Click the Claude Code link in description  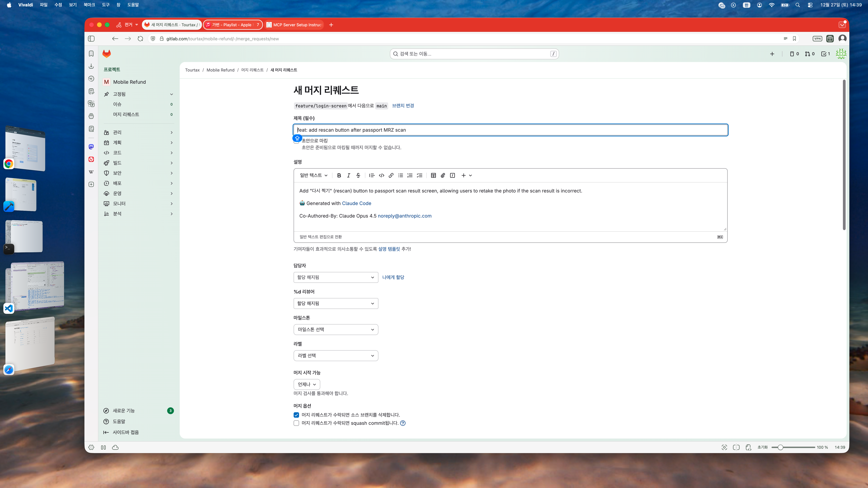(x=357, y=203)
